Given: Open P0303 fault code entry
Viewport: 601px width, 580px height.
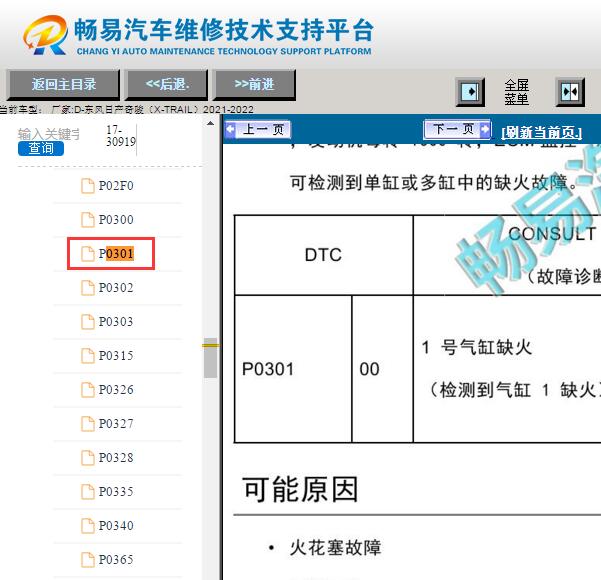Looking at the screenshot, I should [116, 322].
